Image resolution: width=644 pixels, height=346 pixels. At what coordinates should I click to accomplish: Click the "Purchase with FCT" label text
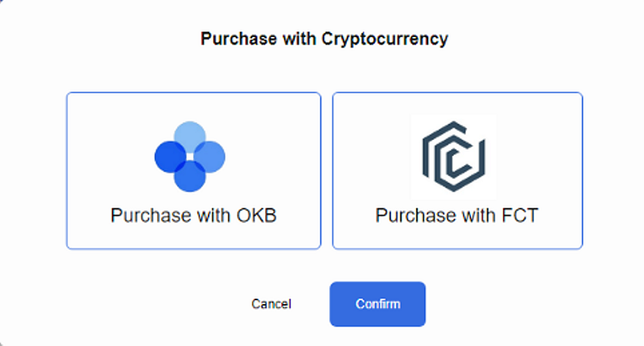tap(456, 216)
